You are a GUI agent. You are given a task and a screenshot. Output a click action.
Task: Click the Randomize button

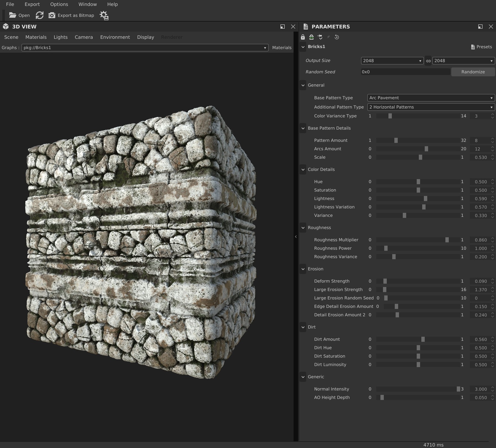(473, 72)
